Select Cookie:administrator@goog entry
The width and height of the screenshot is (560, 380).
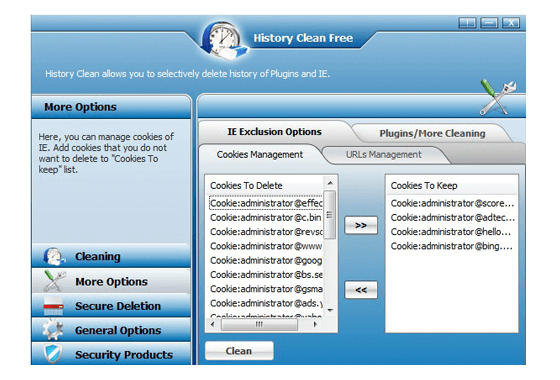tap(266, 260)
